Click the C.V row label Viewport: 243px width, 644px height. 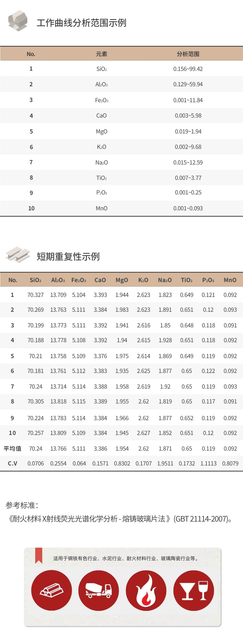[12, 463]
